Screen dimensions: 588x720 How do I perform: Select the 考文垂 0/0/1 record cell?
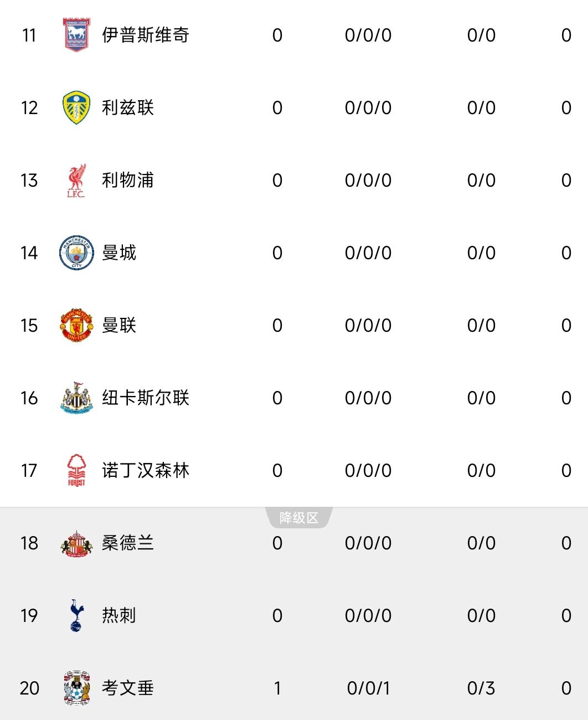[368, 688]
